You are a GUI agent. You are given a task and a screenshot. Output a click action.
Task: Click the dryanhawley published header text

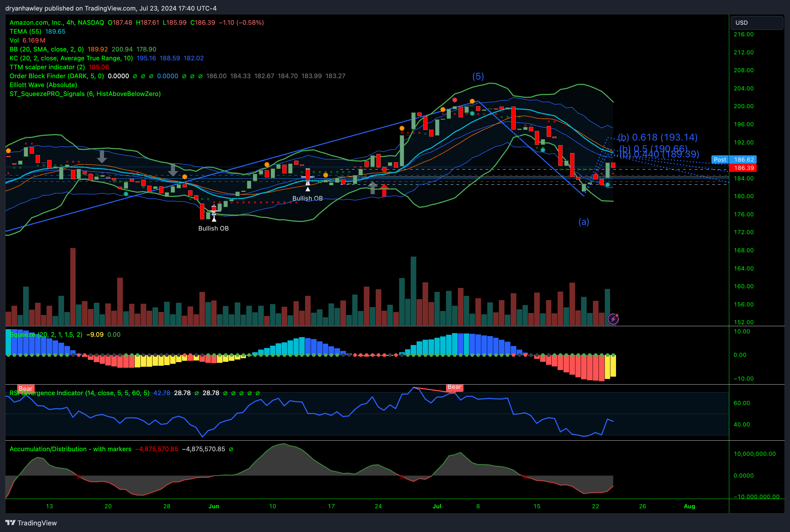pyautogui.click(x=111, y=8)
